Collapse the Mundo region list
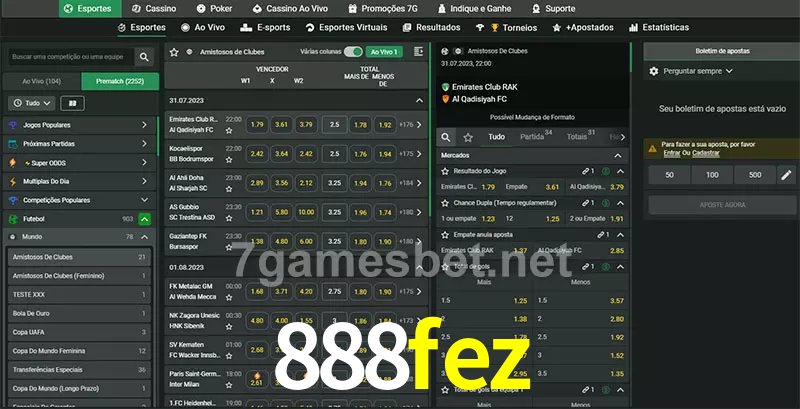Viewport: 800px width, 409px height. 144,237
